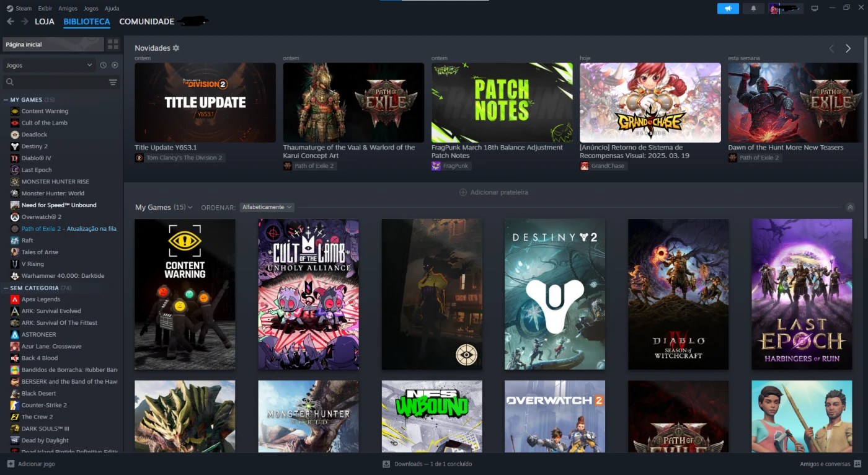Click the GrandChase game tag
This screenshot has height=475, width=868.
(x=603, y=166)
